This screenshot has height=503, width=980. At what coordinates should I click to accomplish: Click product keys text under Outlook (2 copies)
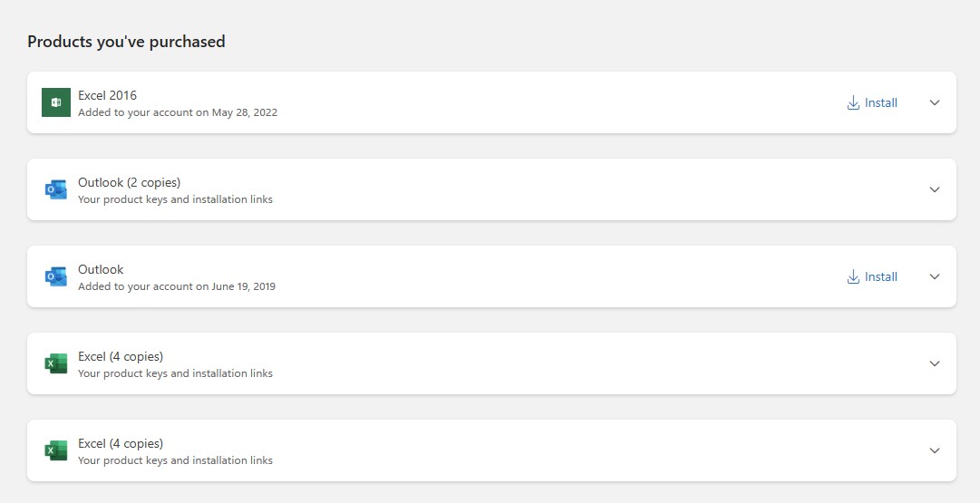click(x=175, y=199)
